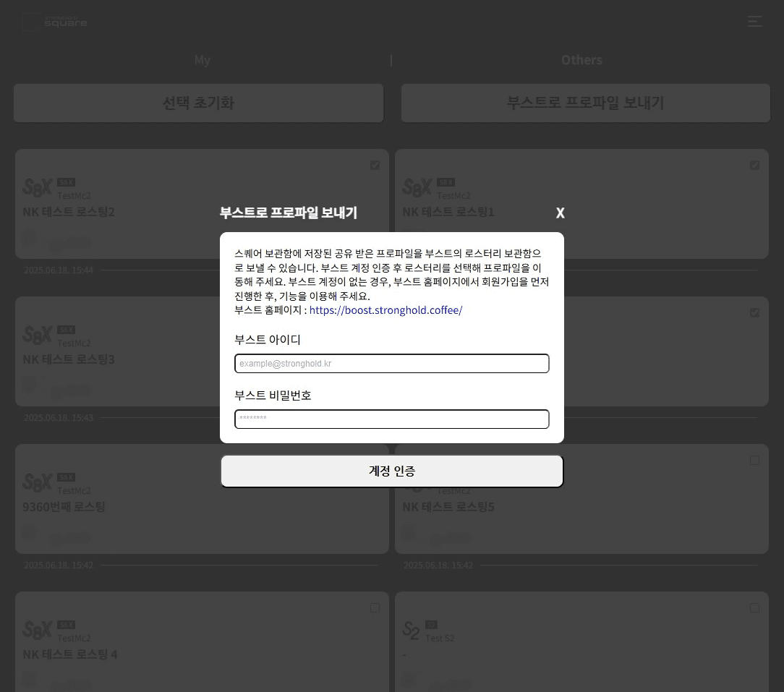Viewport: 784px width, 692px height.
Task: Click the background 부스트로 프로파일 보내기 button
Action: (x=586, y=103)
